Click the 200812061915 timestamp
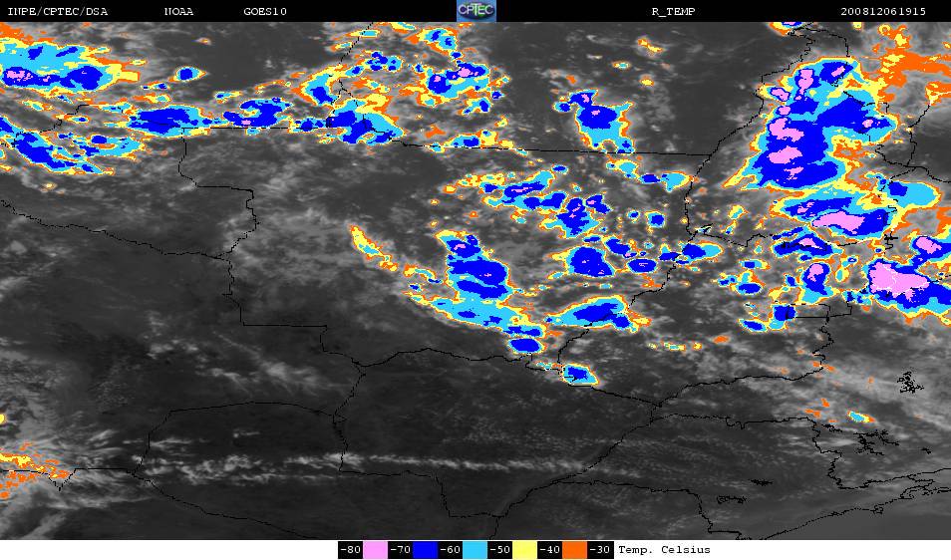 883,12
